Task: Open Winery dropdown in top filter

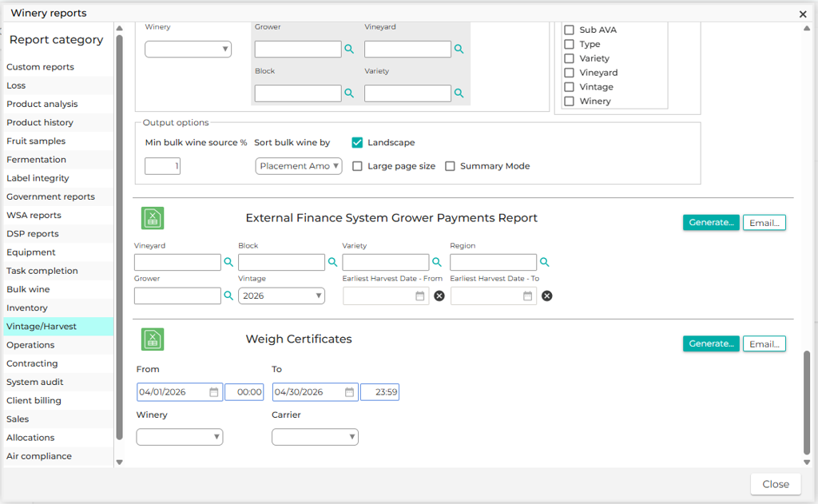Action: pyautogui.click(x=188, y=49)
